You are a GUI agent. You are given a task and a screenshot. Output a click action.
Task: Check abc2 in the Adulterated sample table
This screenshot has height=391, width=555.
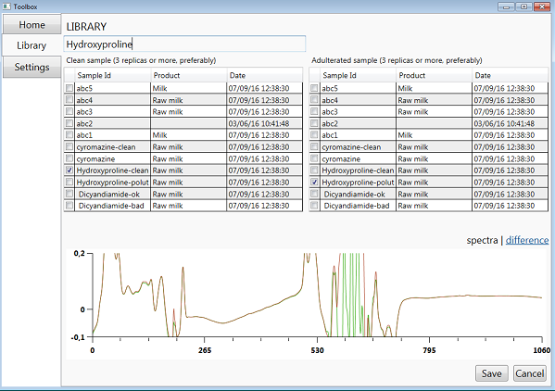(x=314, y=123)
